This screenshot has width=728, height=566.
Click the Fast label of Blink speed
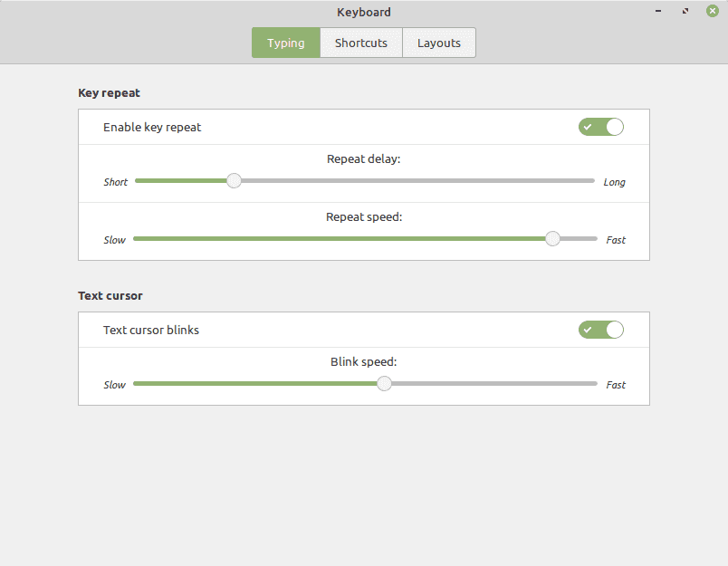pyautogui.click(x=616, y=385)
